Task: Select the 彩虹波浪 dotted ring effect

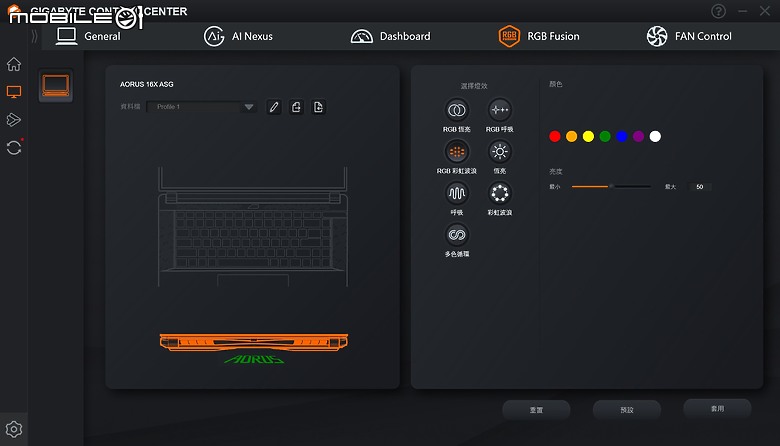Action: [499, 193]
